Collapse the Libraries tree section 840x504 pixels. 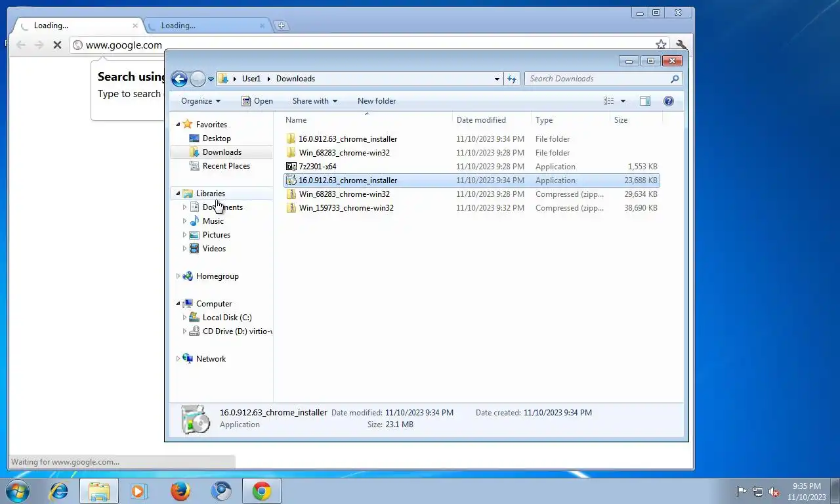coord(178,194)
